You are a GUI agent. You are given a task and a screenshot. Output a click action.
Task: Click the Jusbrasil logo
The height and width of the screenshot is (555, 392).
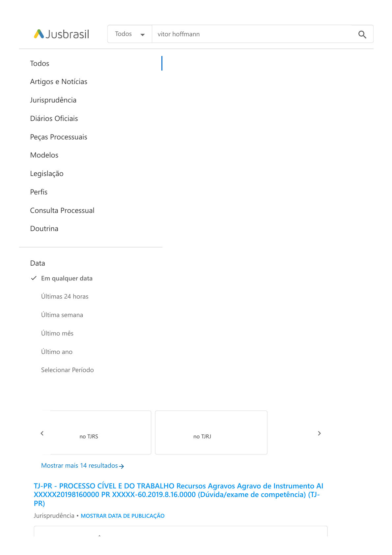pyautogui.click(x=62, y=34)
